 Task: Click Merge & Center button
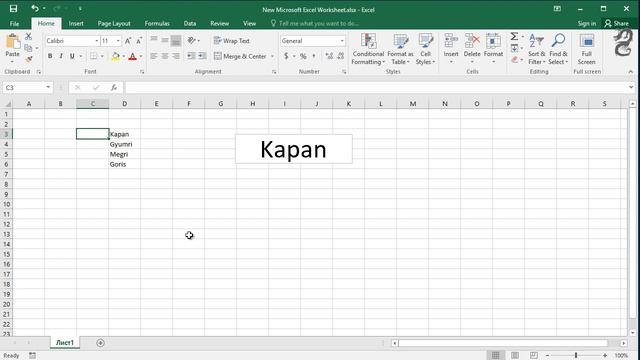(x=240, y=56)
